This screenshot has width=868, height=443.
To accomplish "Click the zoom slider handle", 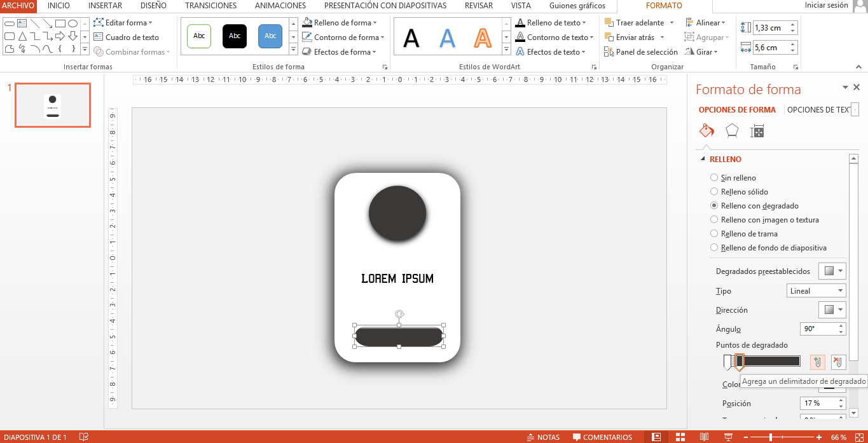I will [771, 437].
